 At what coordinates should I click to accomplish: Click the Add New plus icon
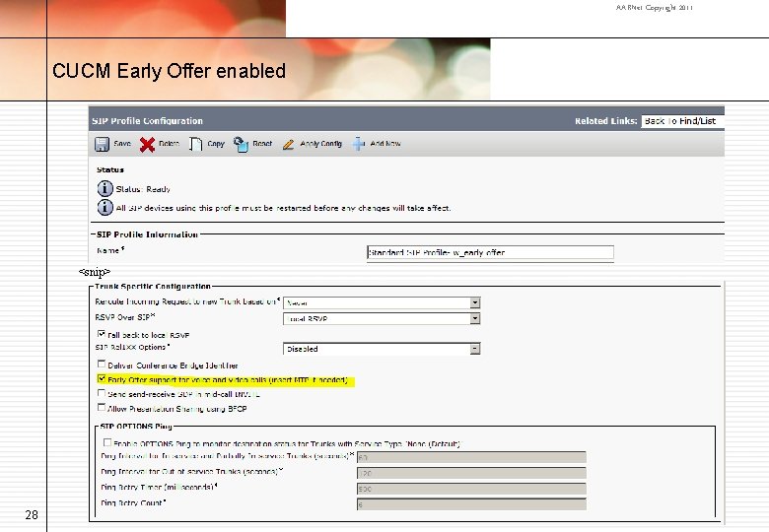(359, 144)
